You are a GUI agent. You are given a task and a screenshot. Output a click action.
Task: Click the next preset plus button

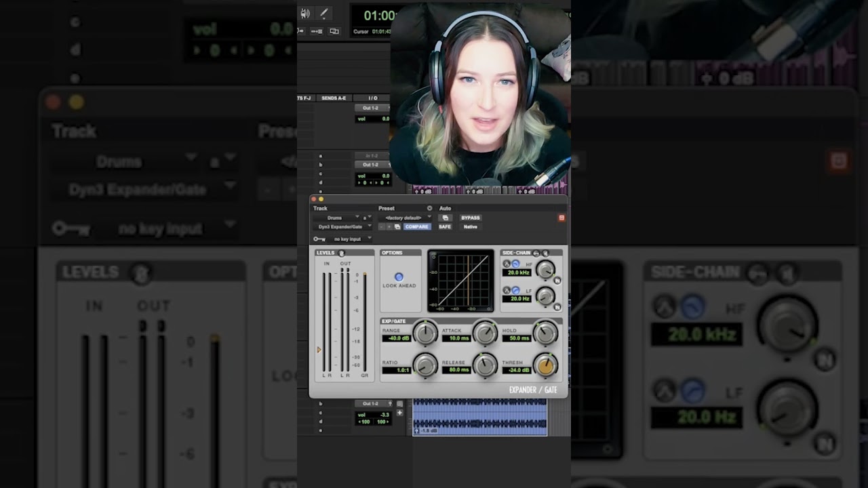coord(389,227)
